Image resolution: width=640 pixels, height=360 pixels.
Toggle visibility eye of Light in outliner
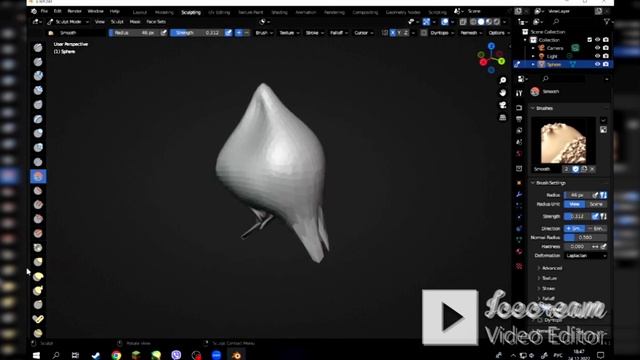point(598,56)
